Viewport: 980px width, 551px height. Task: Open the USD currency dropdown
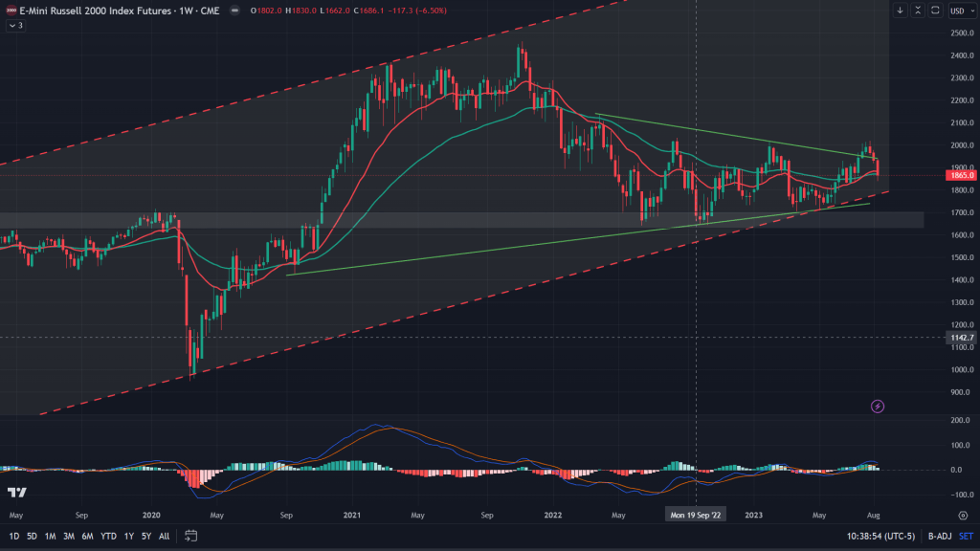(x=960, y=11)
